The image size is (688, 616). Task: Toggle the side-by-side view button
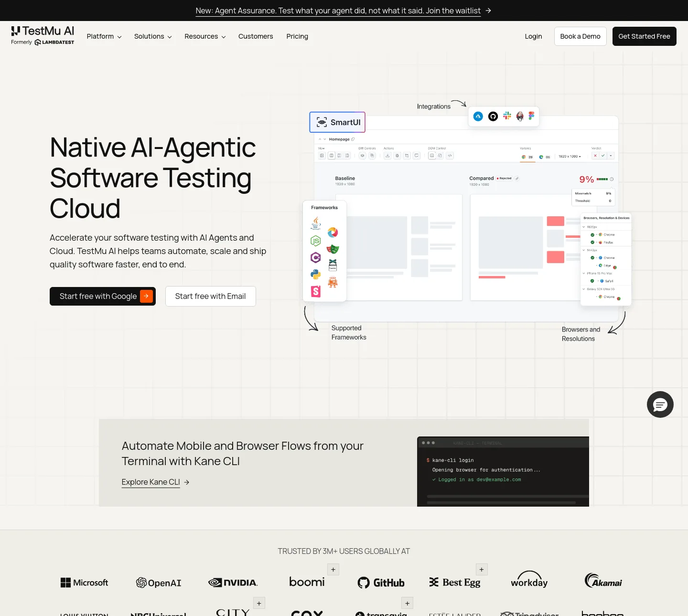(x=332, y=156)
